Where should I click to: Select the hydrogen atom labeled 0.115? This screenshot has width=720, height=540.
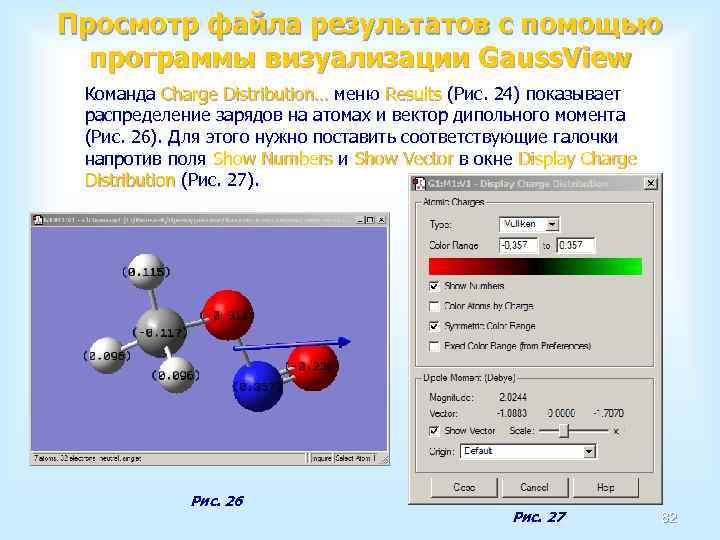pyautogui.click(x=146, y=271)
